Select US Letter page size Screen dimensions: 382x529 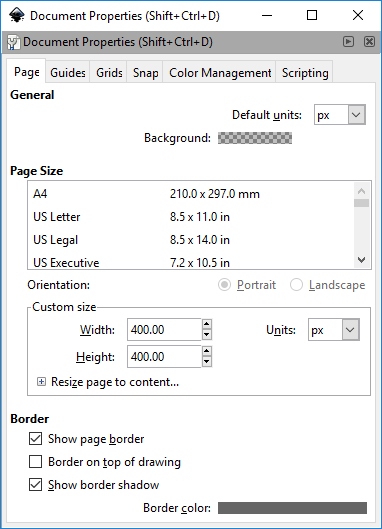click(191, 217)
